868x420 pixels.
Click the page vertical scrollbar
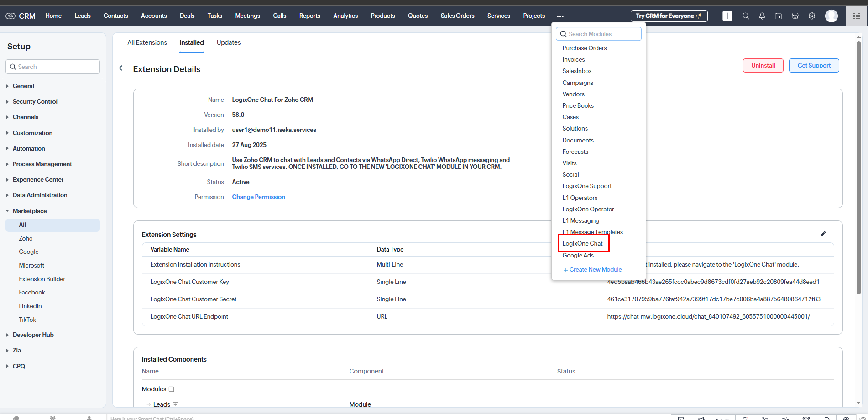click(x=858, y=168)
